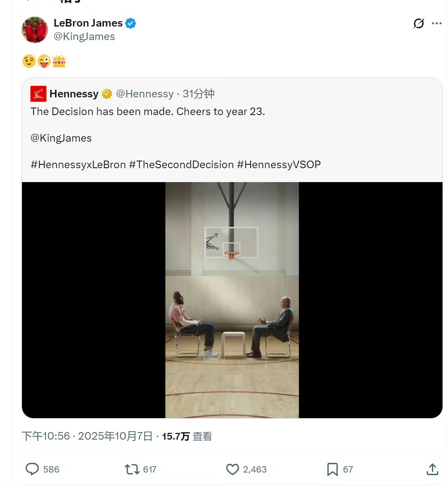Open LeBron James's profile avatar
448x486 pixels.
(x=35, y=30)
